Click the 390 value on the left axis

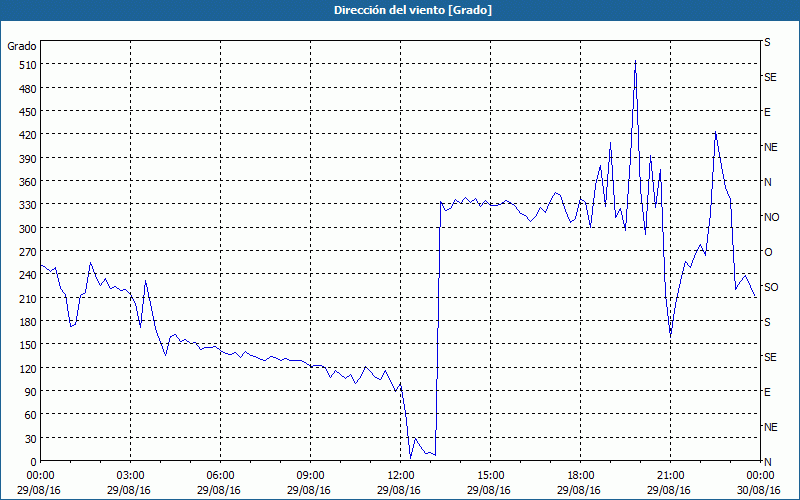(27, 159)
